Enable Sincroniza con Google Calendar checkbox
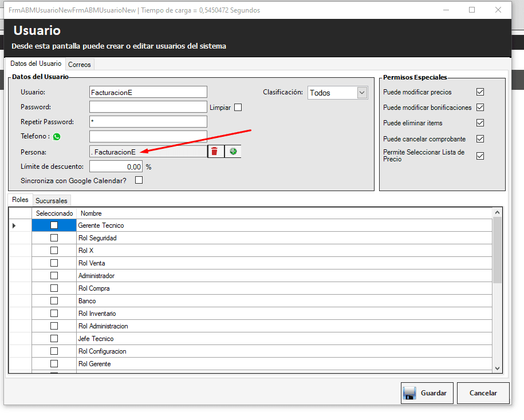The width and height of the screenshot is (524, 420). pyautogui.click(x=139, y=180)
